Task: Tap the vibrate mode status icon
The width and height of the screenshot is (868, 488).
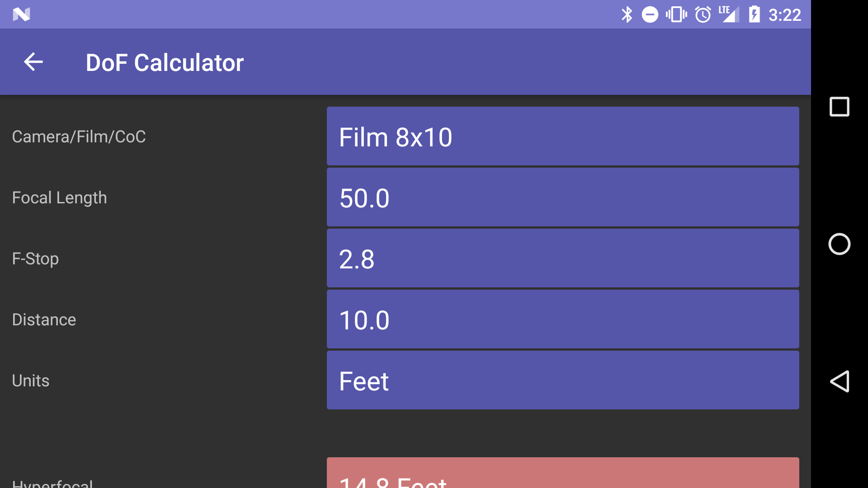Action: [x=675, y=14]
